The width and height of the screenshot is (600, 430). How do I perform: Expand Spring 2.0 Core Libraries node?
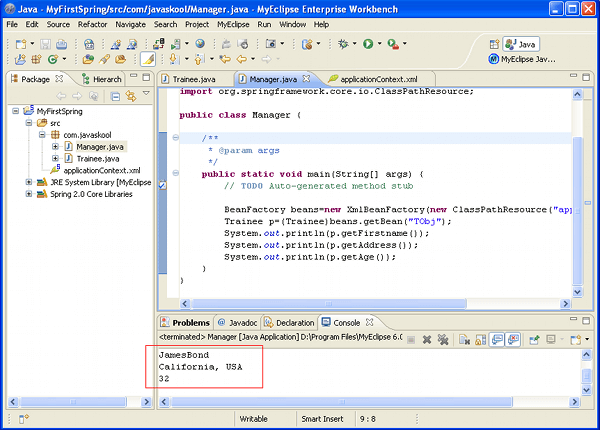tap(29, 194)
